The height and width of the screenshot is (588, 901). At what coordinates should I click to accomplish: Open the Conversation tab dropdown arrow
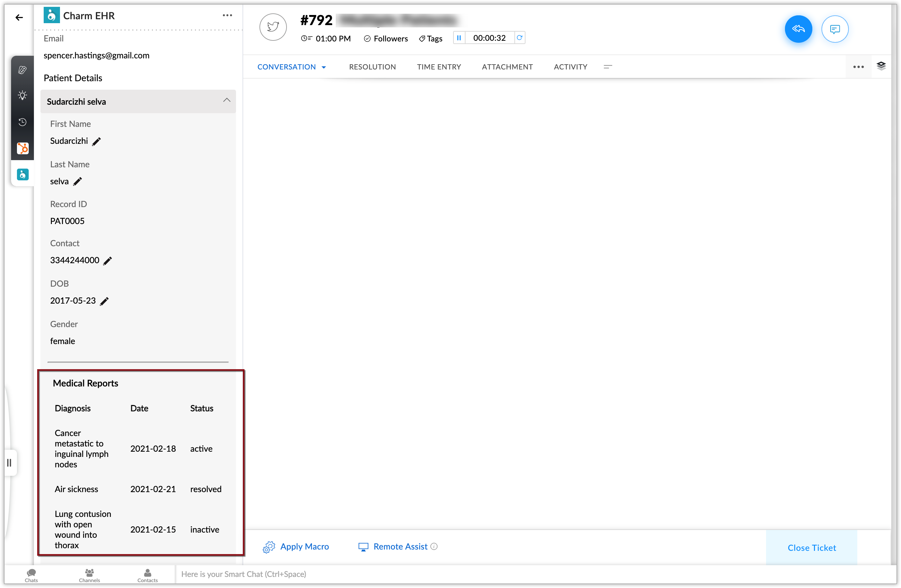[x=324, y=68]
